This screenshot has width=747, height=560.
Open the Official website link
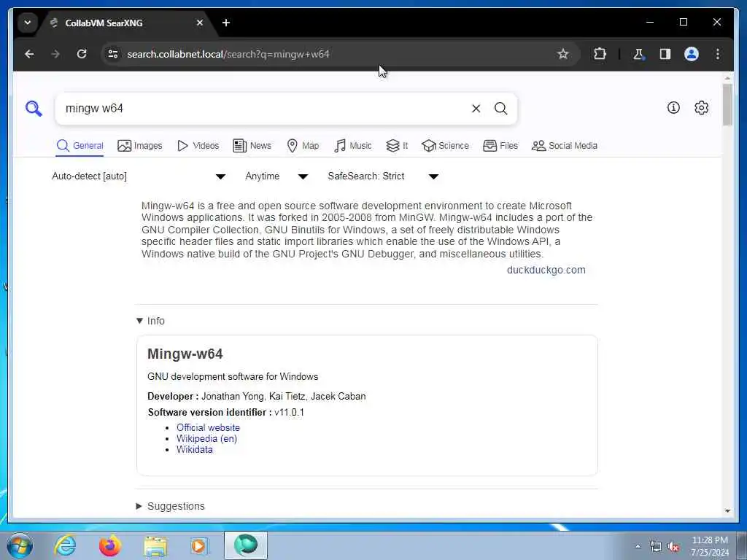(x=208, y=427)
